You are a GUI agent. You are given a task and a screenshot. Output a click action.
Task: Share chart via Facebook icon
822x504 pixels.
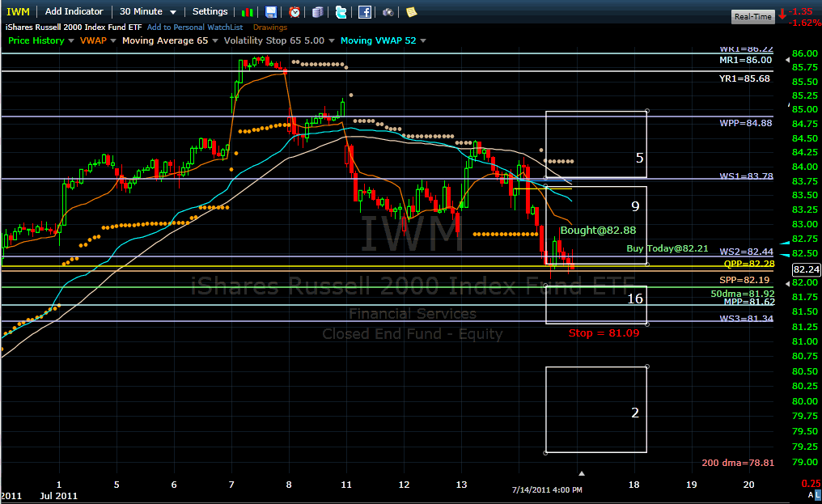[365, 12]
